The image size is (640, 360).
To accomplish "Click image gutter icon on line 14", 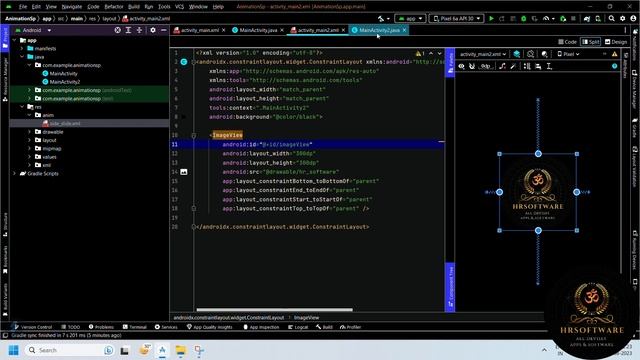I will point(184,172).
